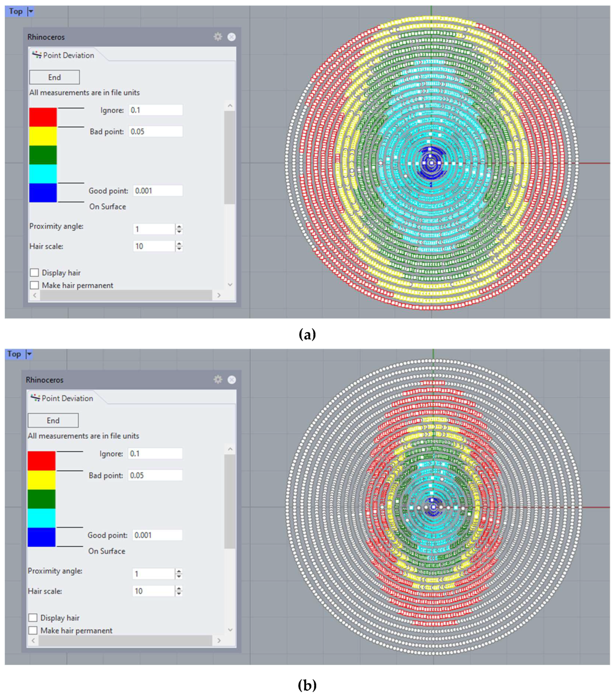Enable Display hair checkbox in figure (b)
616x695 pixels.
pos(33,617)
